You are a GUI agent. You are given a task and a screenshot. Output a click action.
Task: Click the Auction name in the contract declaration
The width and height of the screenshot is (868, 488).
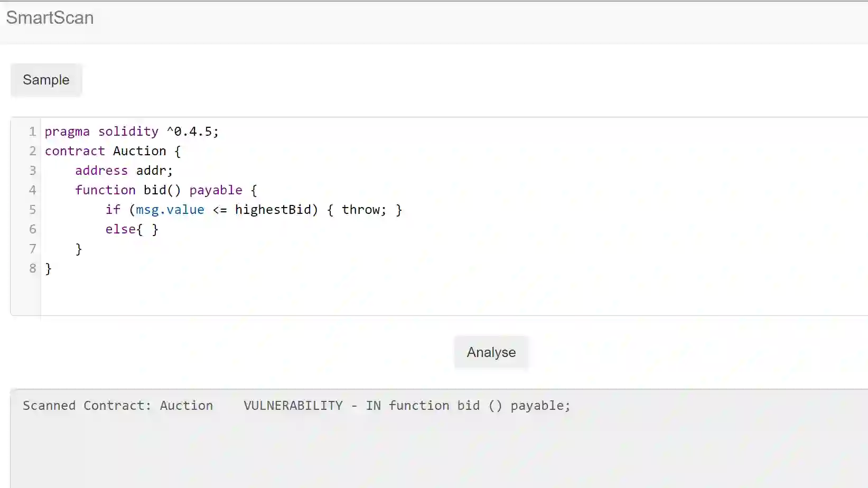(139, 151)
